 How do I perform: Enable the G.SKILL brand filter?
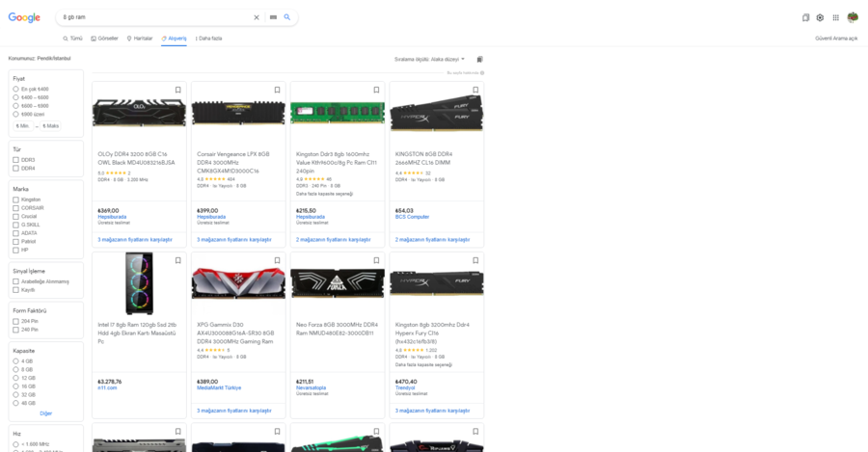click(x=15, y=225)
